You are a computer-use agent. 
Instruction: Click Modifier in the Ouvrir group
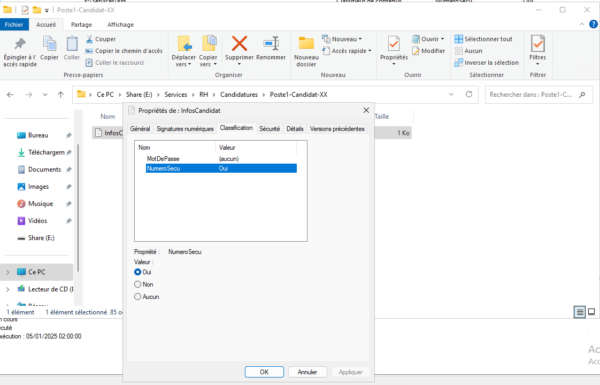(429, 51)
